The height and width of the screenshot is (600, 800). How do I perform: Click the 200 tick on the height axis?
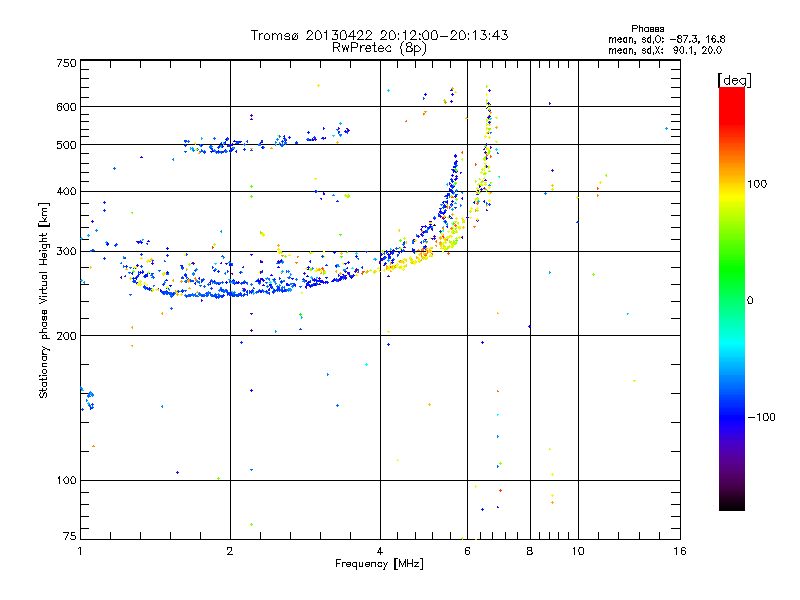coord(66,336)
